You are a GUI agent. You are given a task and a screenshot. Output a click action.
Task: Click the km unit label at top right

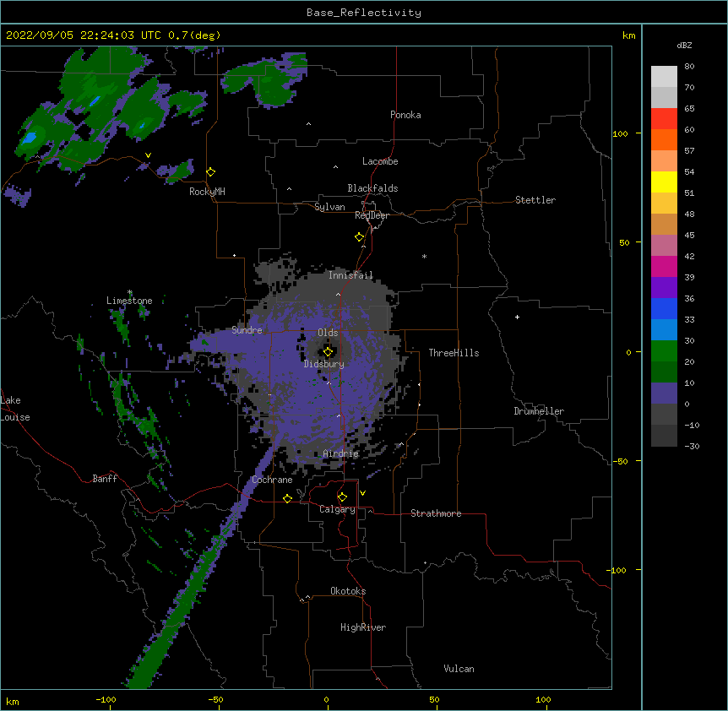tap(628, 35)
